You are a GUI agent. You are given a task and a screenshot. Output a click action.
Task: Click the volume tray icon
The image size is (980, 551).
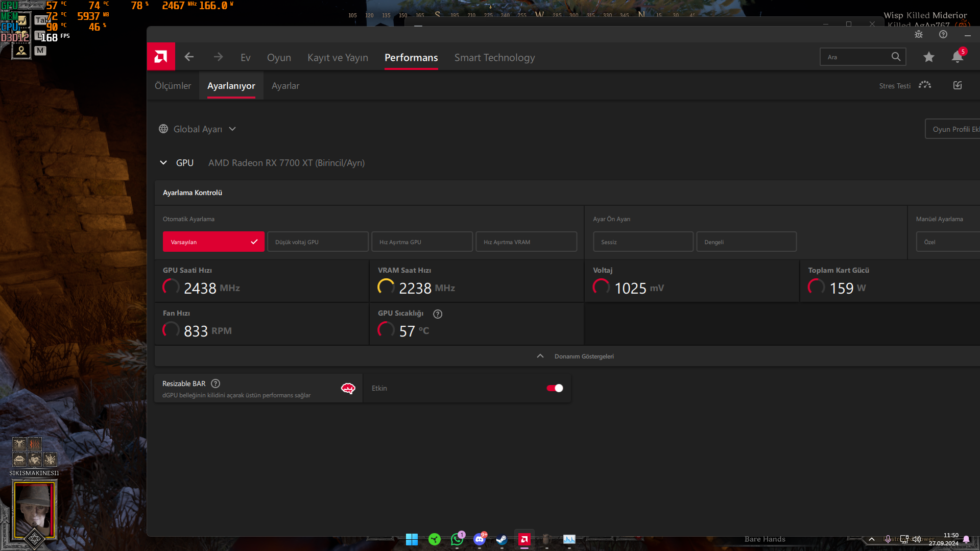917,539
